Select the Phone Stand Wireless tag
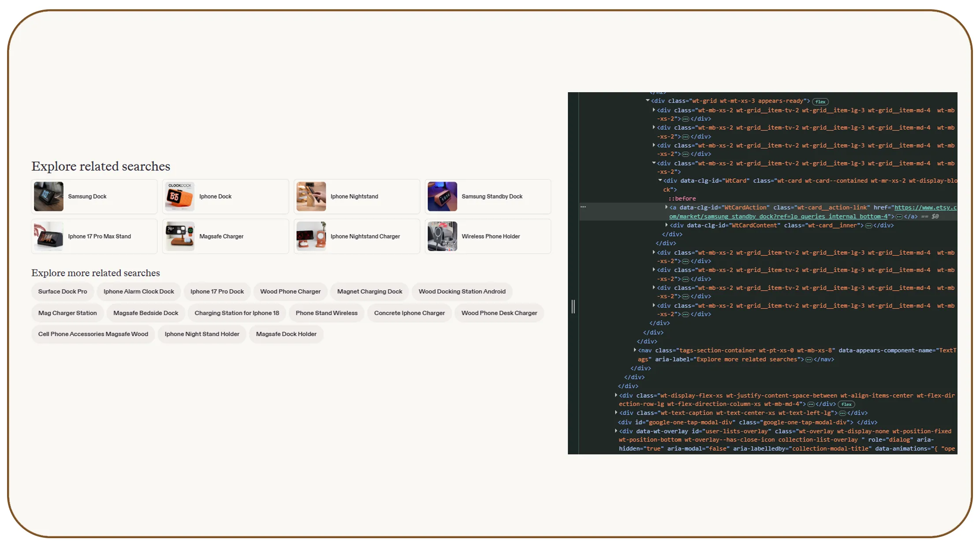The height and width of the screenshot is (547, 980). [x=327, y=313]
